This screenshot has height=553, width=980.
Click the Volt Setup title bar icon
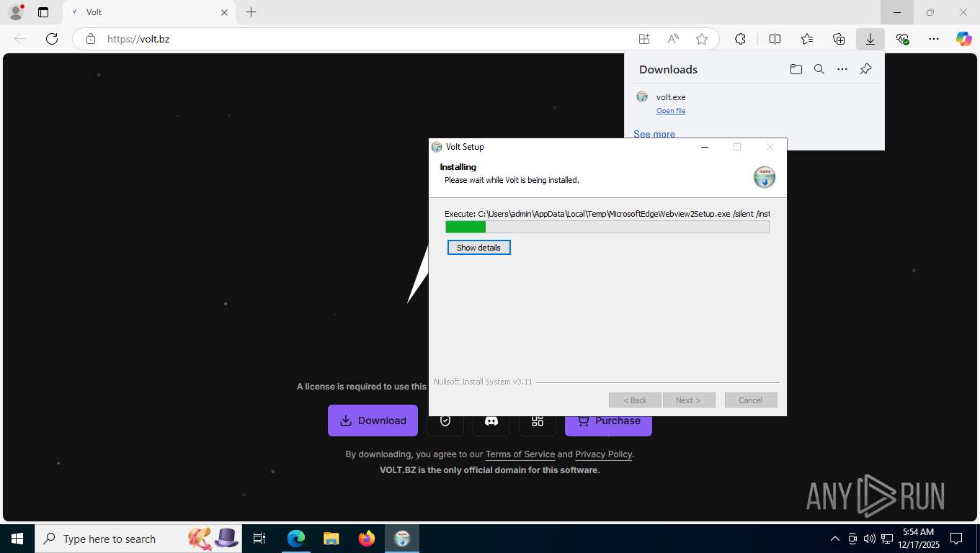pos(437,147)
